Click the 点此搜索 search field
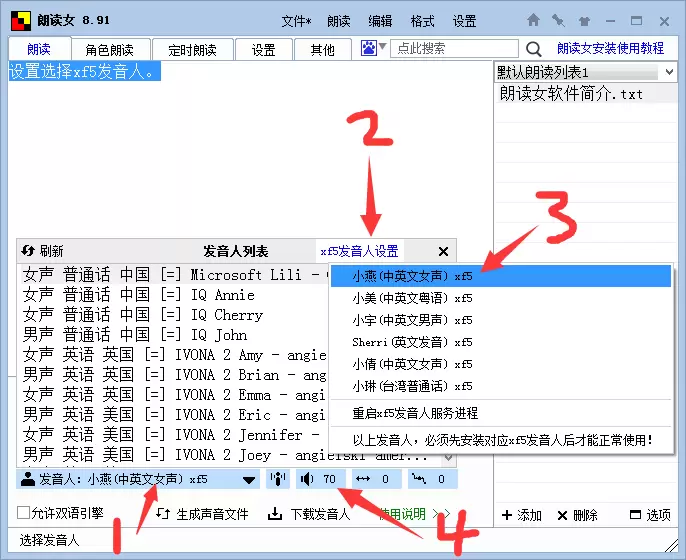Viewport: 686px width, 560px height. 454,48
